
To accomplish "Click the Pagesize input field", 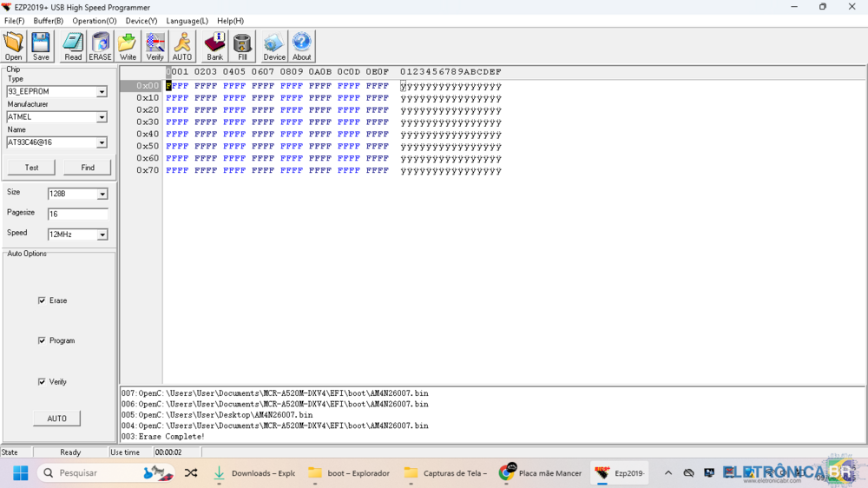I will pyautogui.click(x=77, y=214).
